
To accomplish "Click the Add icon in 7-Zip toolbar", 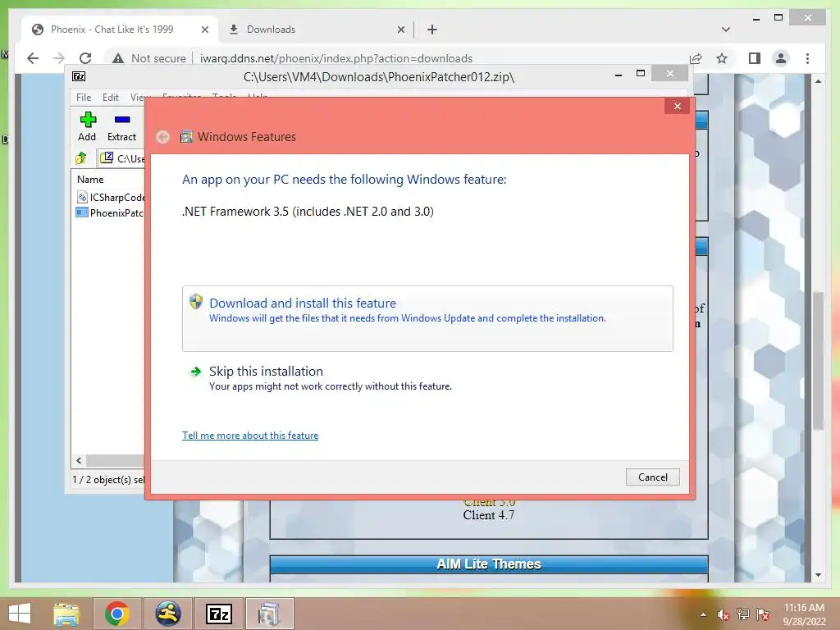I will tap(87, 126).
